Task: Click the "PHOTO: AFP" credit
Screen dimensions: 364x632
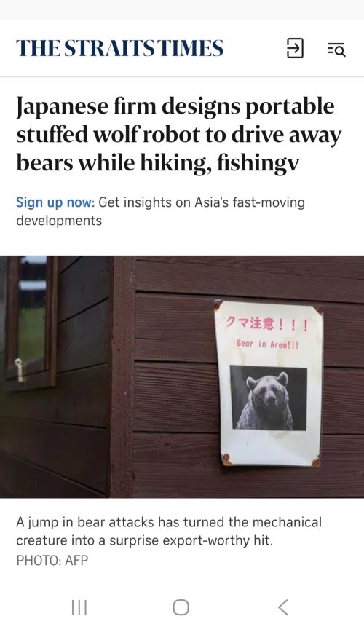Action: (x=52, y=560)
